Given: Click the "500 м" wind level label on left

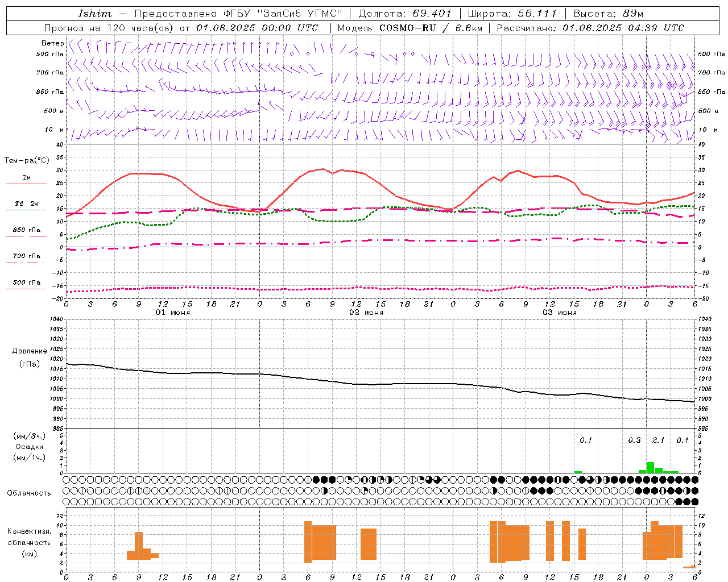Looking at the screenshot, I should pyautogui.click(x=54, y=111).
